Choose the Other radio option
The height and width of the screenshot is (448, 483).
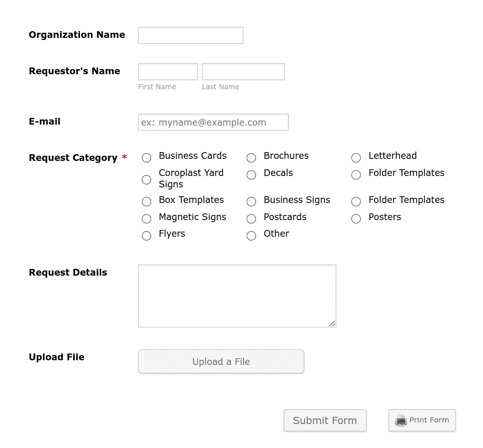click(251, 236)
